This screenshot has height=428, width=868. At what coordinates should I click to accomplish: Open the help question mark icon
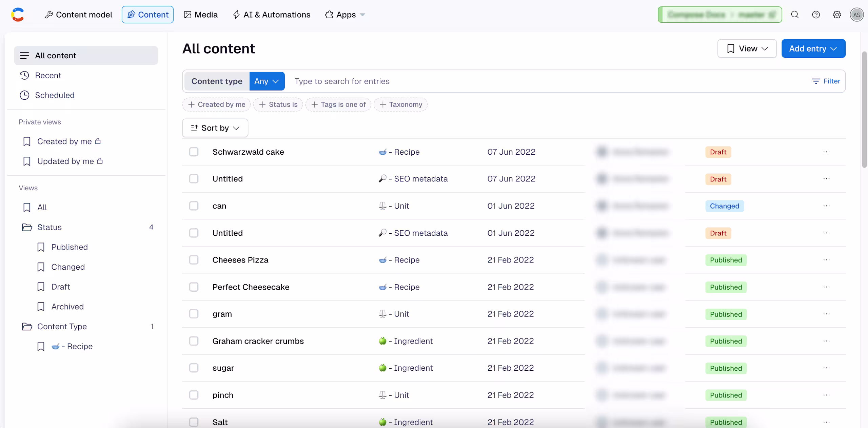pyautogui.click(x=816, y=15)
